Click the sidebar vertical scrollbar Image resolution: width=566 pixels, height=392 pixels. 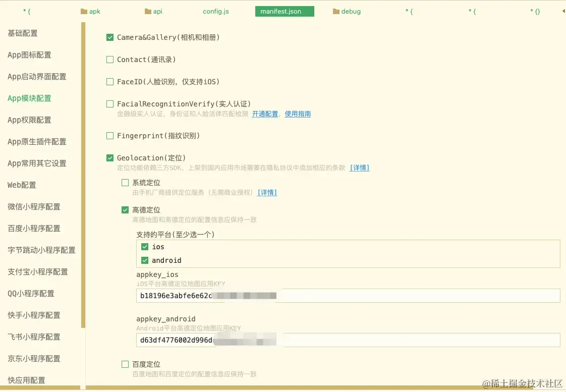[x=83, y=175]
